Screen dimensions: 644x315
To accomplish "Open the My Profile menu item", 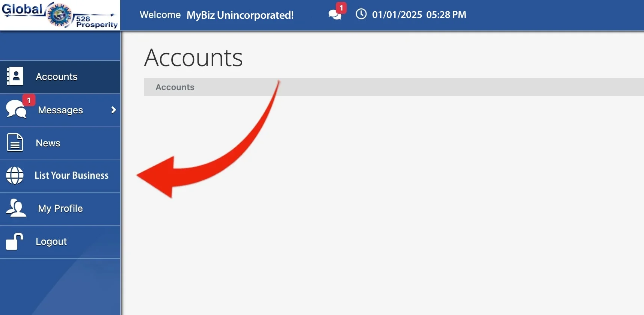I will click(60, 209).
